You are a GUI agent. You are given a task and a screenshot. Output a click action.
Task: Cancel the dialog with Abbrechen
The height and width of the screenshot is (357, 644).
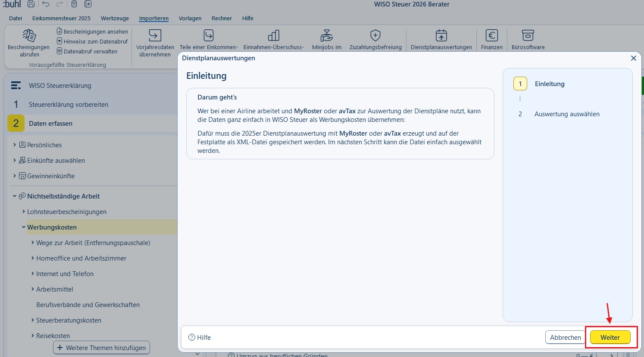pyautogui.click(x=566, y=338)
